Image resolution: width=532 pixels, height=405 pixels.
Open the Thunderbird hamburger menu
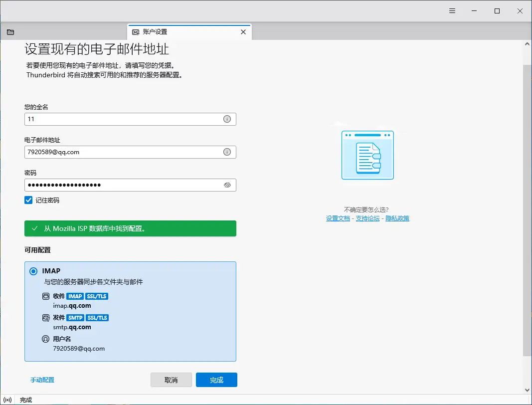(x=452, y=11)
